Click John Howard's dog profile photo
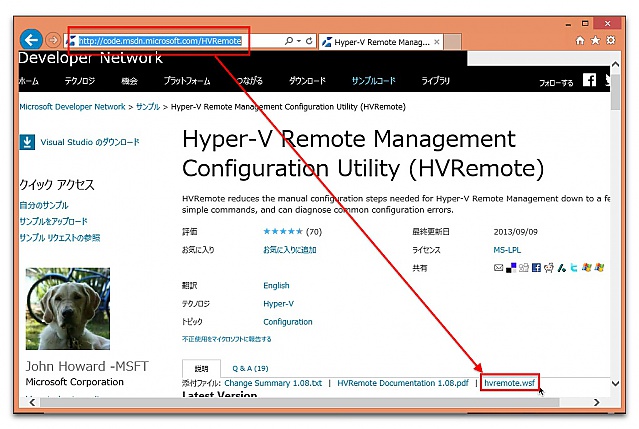 pos(68,308)
